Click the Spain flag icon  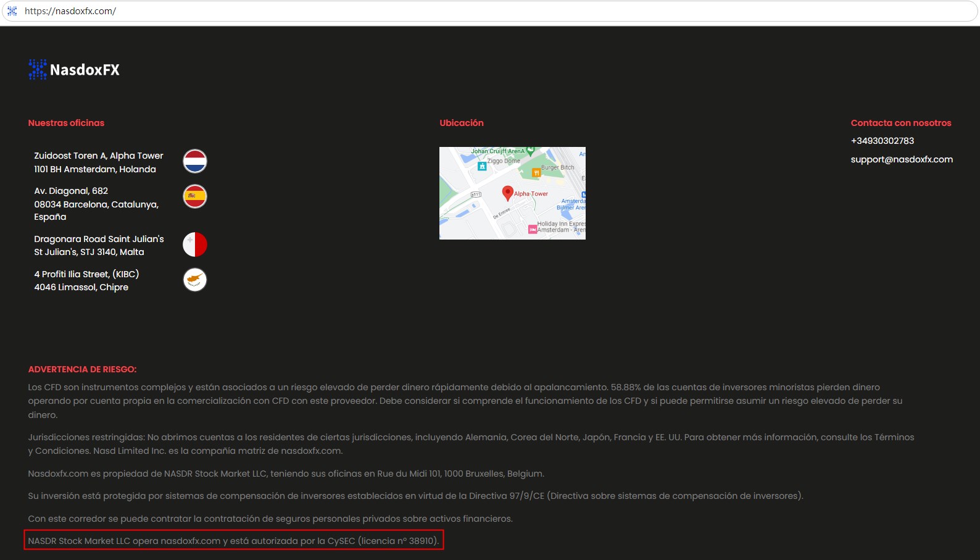(195, 196)
